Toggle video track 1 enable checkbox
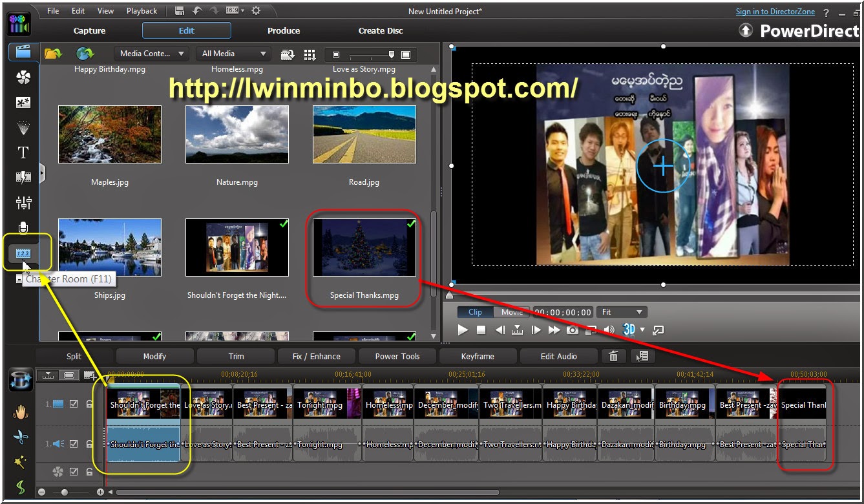 [x=74, y=404]
